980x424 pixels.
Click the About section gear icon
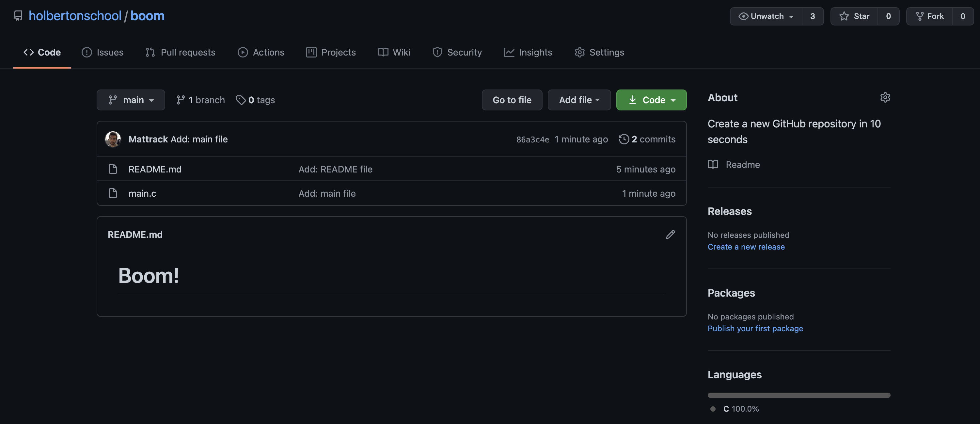[885, 97]
